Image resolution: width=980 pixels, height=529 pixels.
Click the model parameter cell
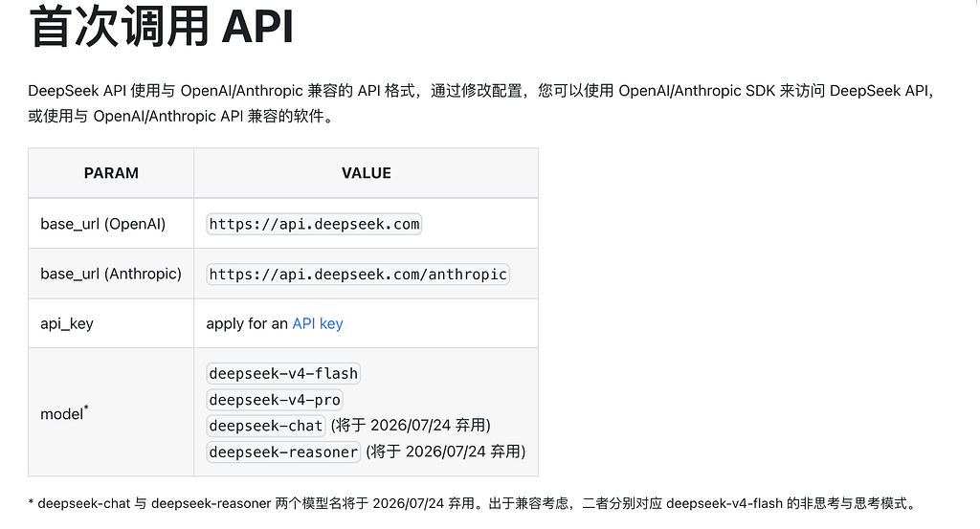[x=111, y=412]
